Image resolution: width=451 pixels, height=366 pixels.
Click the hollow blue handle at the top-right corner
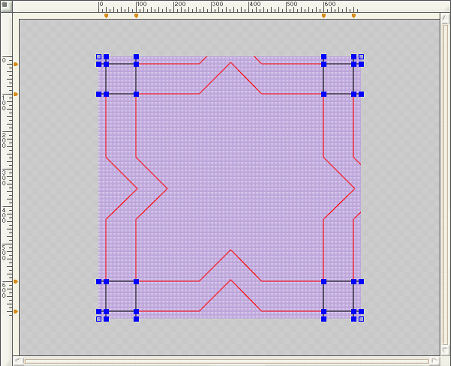pyautogui.click(x=361, y=57)
